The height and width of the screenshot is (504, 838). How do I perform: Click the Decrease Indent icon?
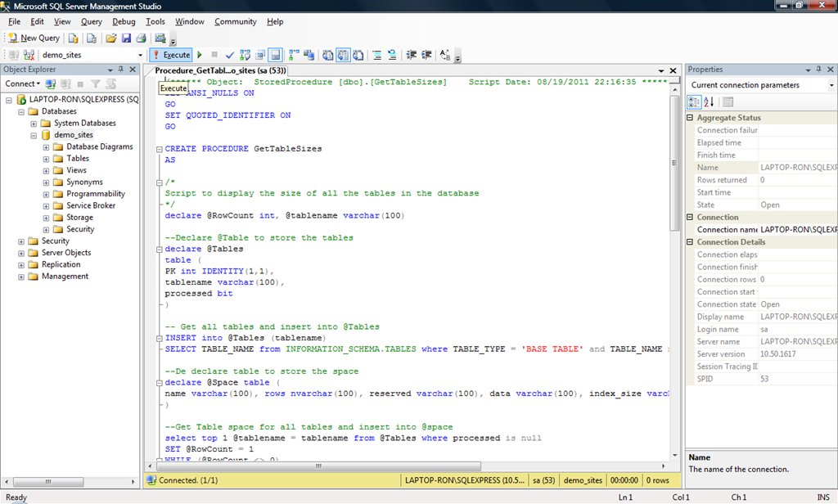pos(412,55)
